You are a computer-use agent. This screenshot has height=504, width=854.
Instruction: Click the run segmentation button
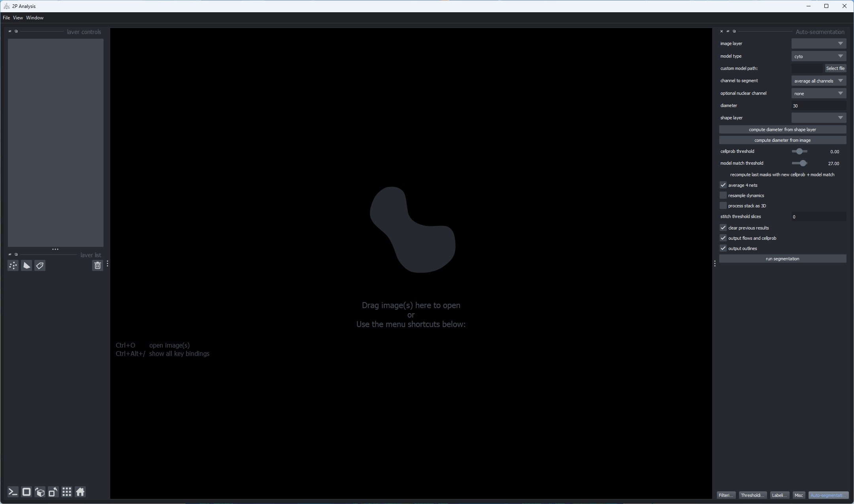(x=782, y=259)
